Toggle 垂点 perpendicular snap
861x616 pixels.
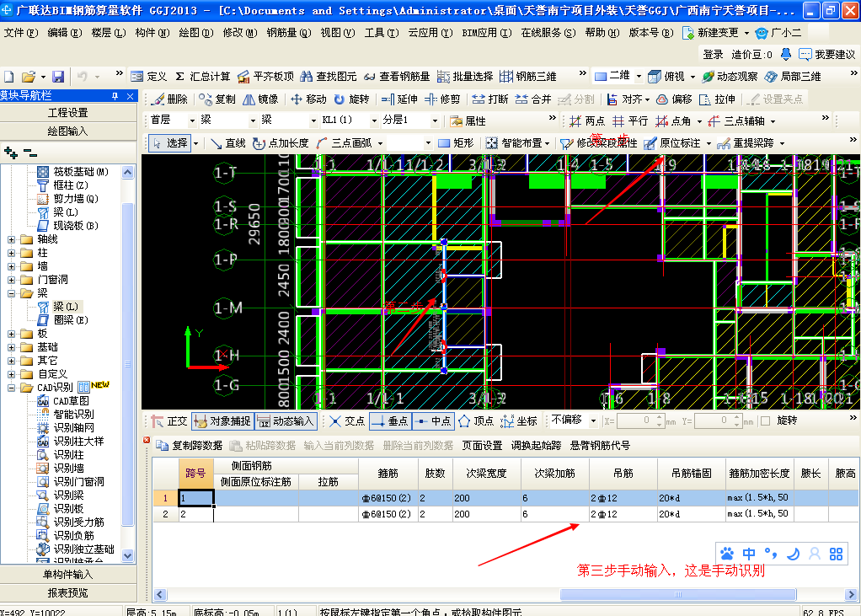pos(390,421)
